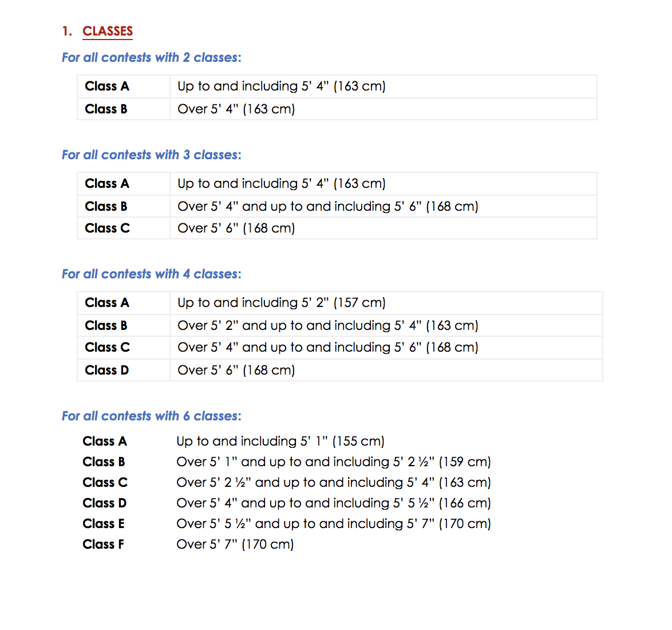672x630 pixels.
Task: Click the 'Up to and including 5' 1" (155 cm)' text
Action: click(x=280, y=442)
